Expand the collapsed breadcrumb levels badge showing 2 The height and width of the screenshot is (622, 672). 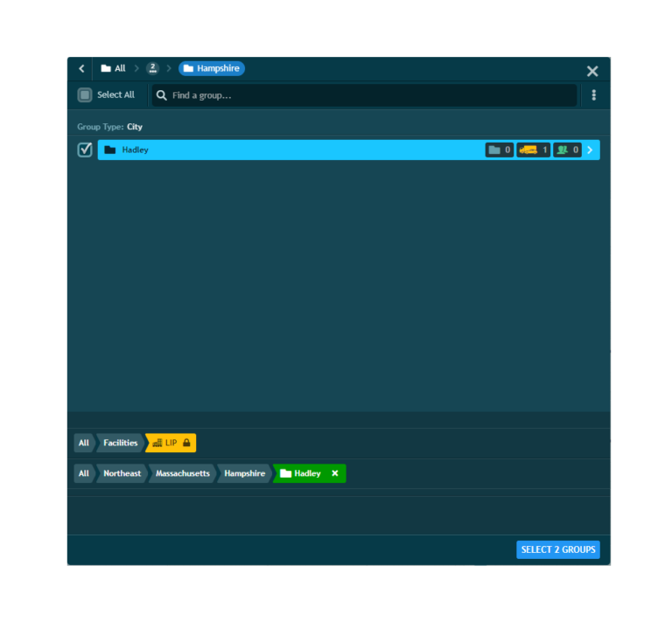tap(152, 68)
